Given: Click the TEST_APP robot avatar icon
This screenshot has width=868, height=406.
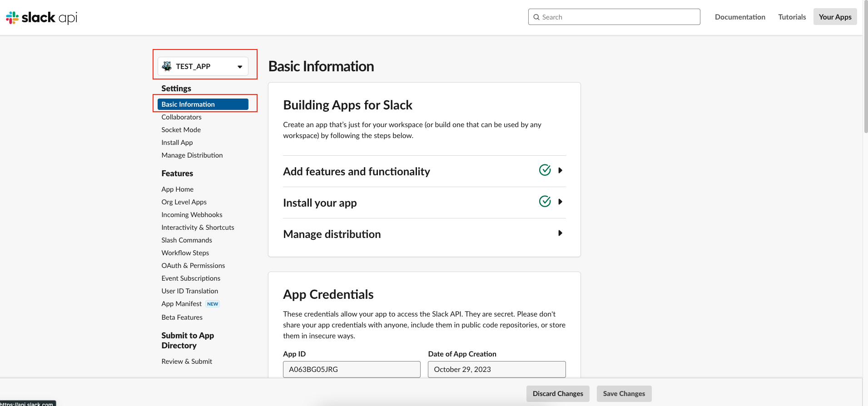Looking at the screenshot, I should [x=167, y=66].
